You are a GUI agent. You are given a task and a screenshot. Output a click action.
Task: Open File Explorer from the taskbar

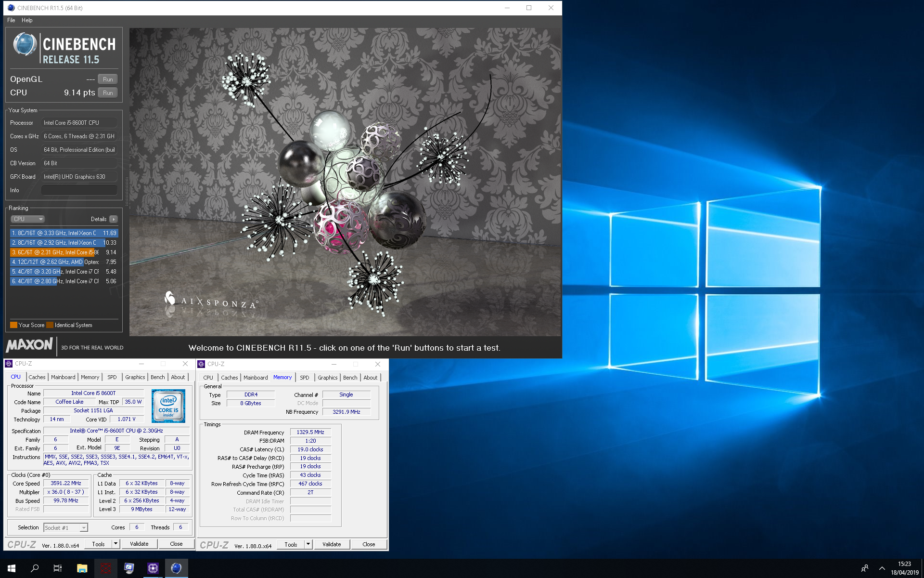[82, 568]
